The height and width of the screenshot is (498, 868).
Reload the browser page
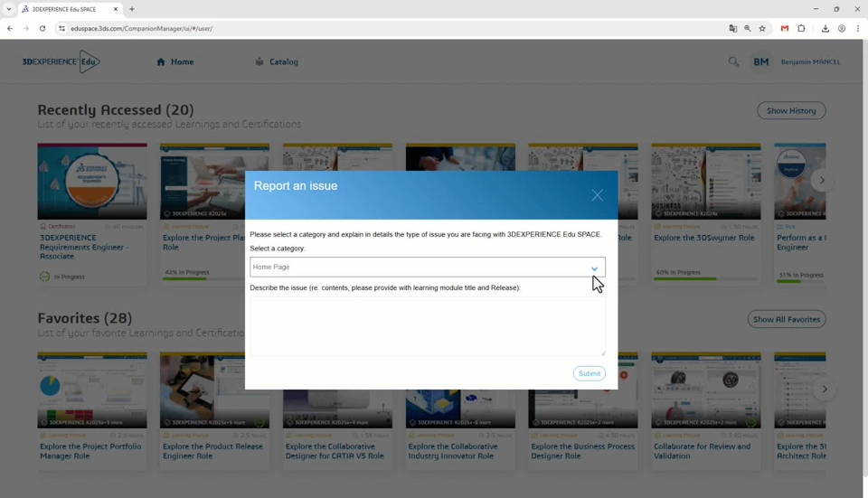point(42,28)
